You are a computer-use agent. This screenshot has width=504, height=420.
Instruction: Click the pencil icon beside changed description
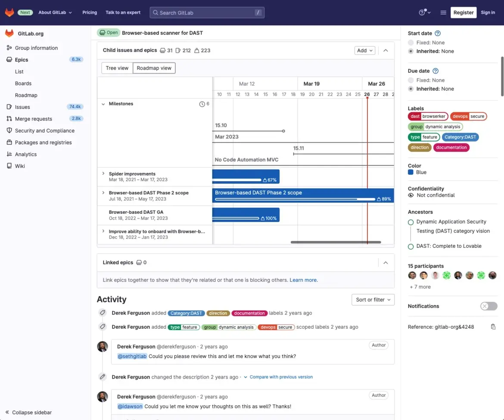(103, 377)
